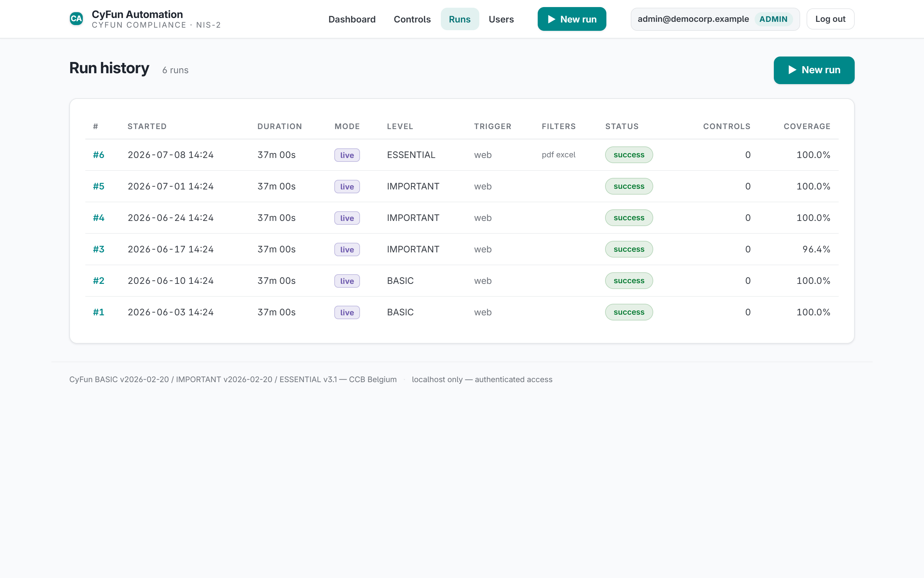This screenshot has height=578, width=924.
Task: Go to the Controls page
Action: [412, 19]
